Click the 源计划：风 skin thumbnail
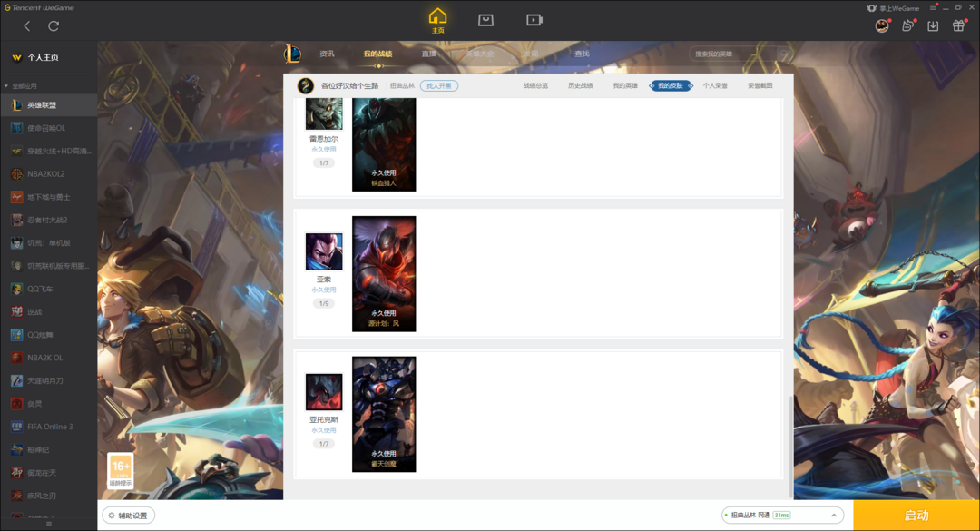980x531 pixels. [x=384, y=274]
